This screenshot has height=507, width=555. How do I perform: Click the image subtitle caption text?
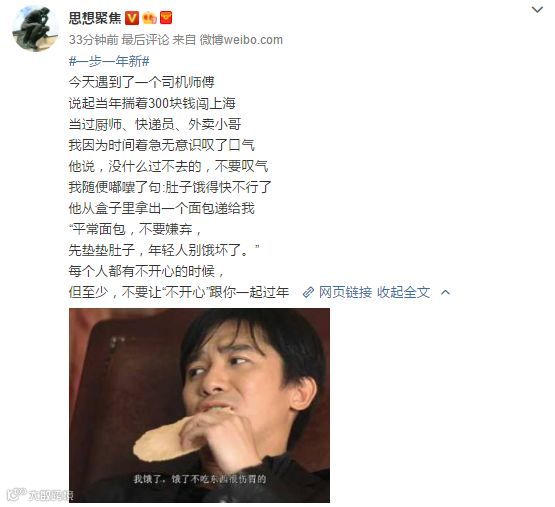(199, 479)
